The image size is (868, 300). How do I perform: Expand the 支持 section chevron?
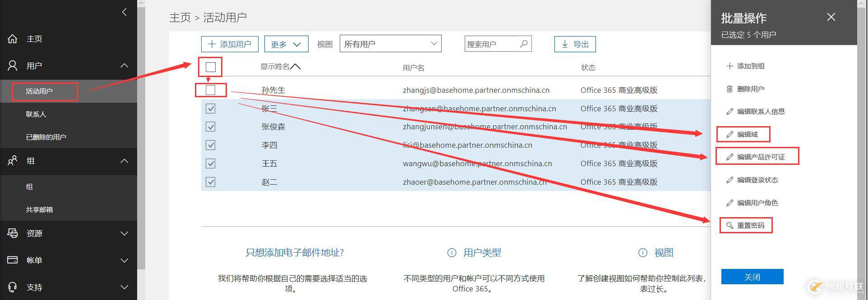click(125, 287)
